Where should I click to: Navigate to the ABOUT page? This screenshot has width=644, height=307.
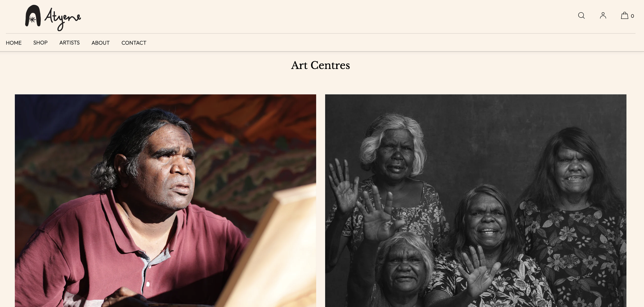[100, 43]
